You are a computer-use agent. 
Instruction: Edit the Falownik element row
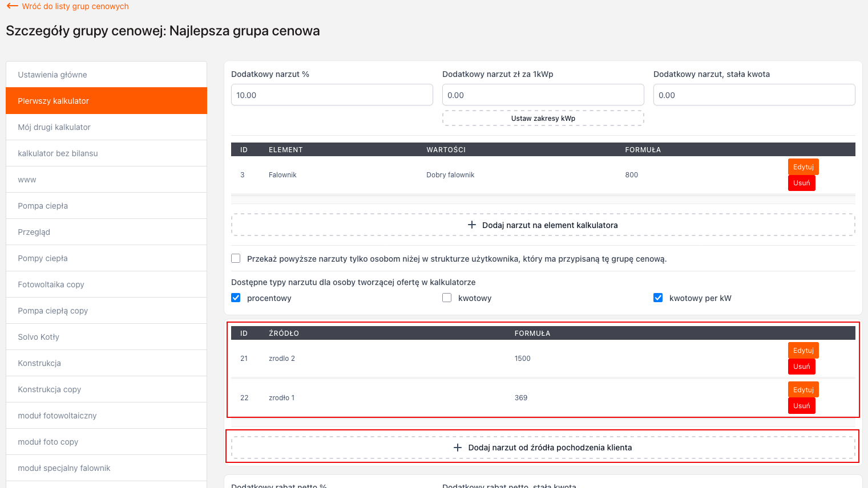[803, 167]
